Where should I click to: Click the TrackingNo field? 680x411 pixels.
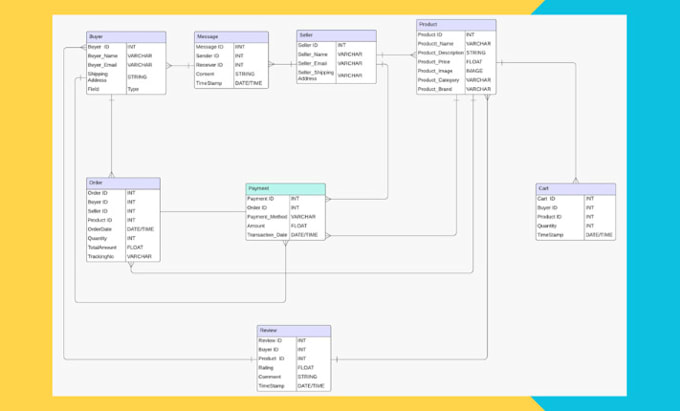tap(101, 257)
